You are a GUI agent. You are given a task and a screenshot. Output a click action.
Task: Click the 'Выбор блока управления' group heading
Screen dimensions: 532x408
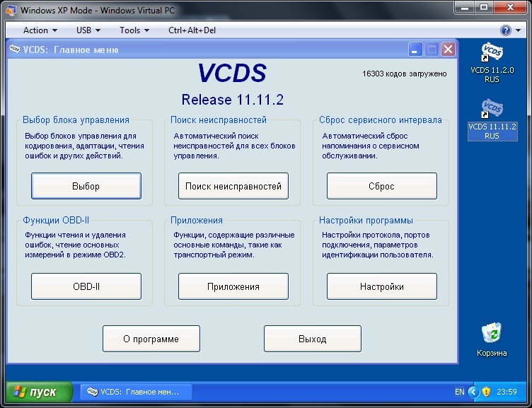pyautogui.click(x=76, y=120)
